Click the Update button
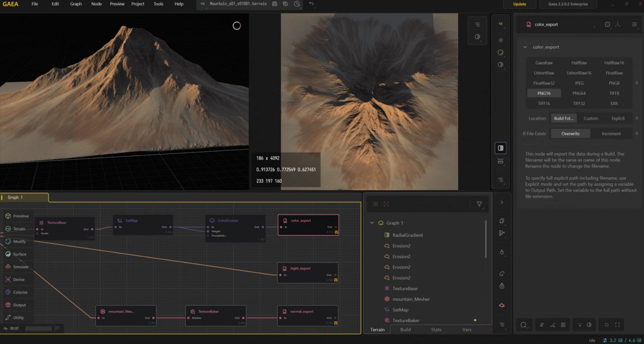644x344 pixels. tap(520, 4)
